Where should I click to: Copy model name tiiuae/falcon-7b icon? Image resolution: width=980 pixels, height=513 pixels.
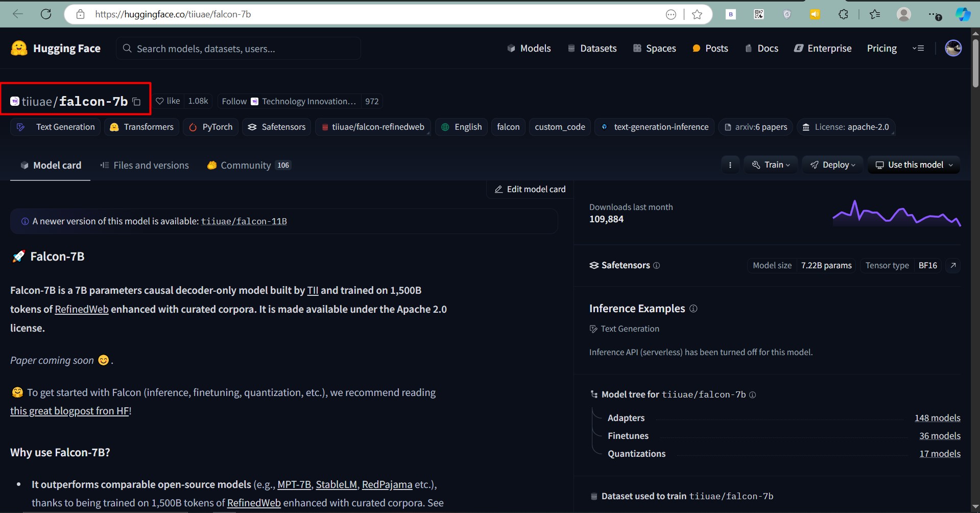(x=136, y=102)
